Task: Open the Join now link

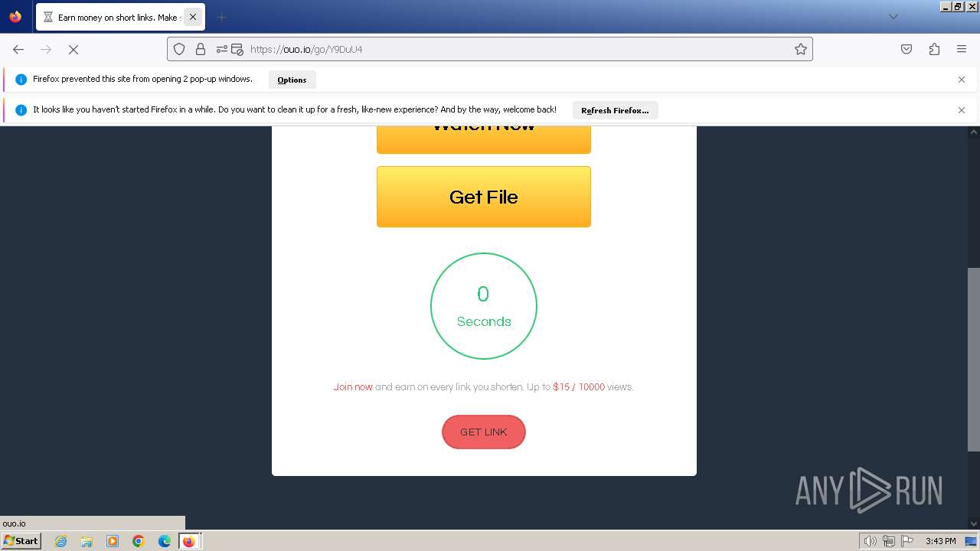Action: (x=353, y=387)
